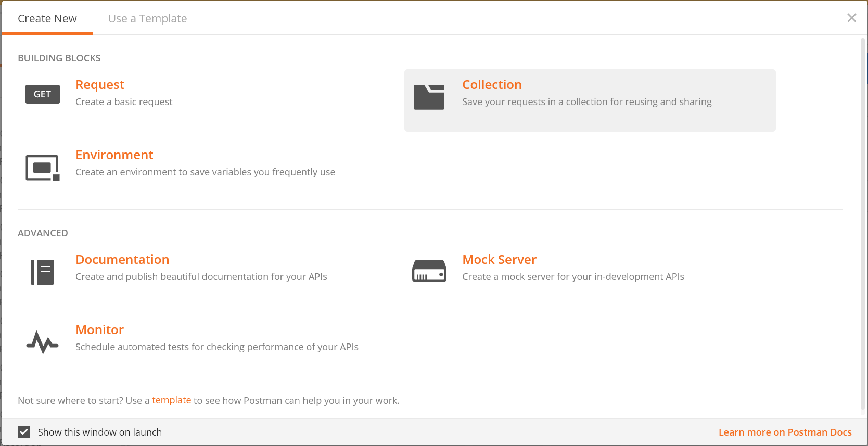Select the Monitor heading link
Image resolution: width=868 pixels, height=446 pixels.
[x=99, y=329]
